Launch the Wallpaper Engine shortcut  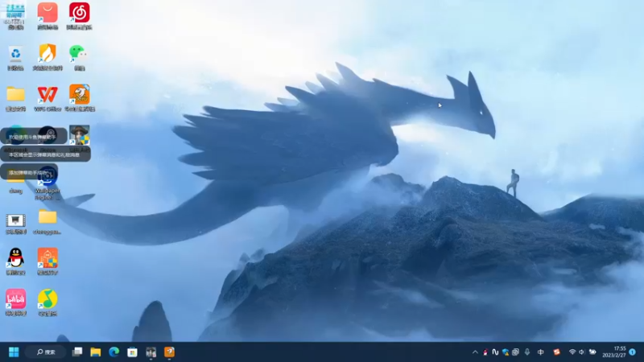(x=47, y=177)
